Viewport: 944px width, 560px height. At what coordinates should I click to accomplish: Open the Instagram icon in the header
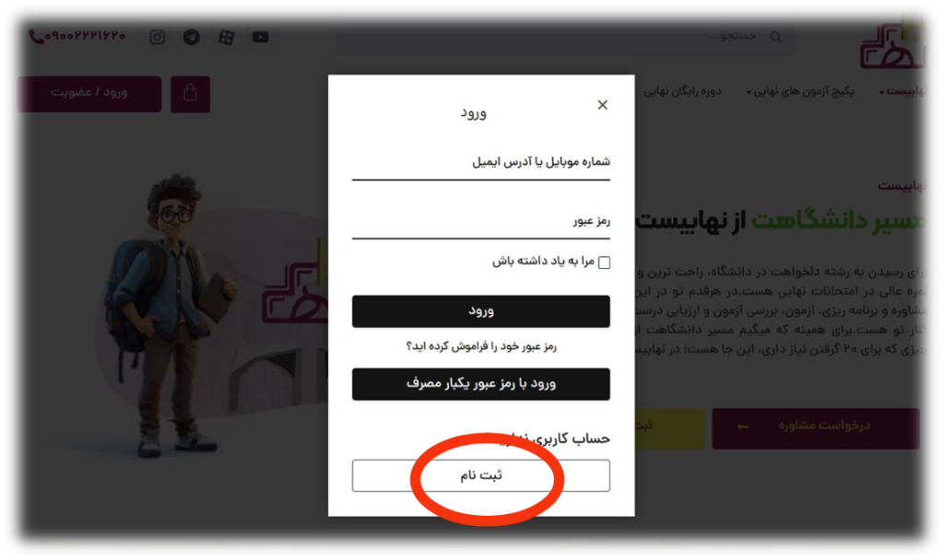coord(157,37)
